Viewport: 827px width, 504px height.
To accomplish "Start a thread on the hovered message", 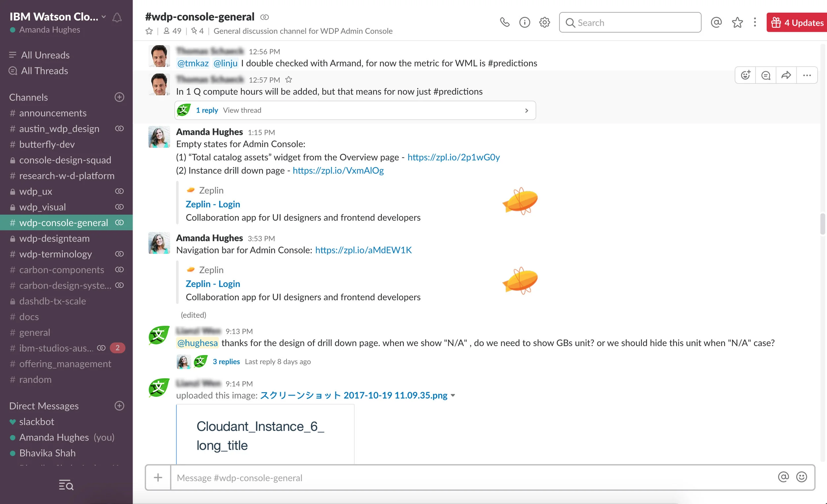I will (x=765, y=75).
